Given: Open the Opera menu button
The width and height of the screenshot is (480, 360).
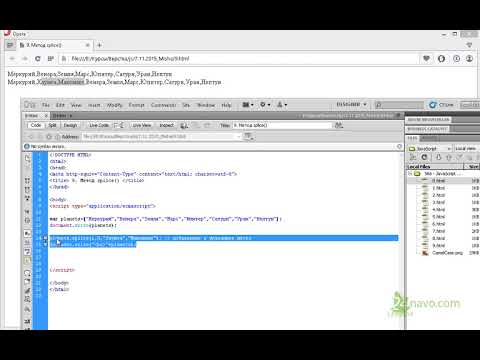Looking at the screenshot, I should tap(17, 34).
